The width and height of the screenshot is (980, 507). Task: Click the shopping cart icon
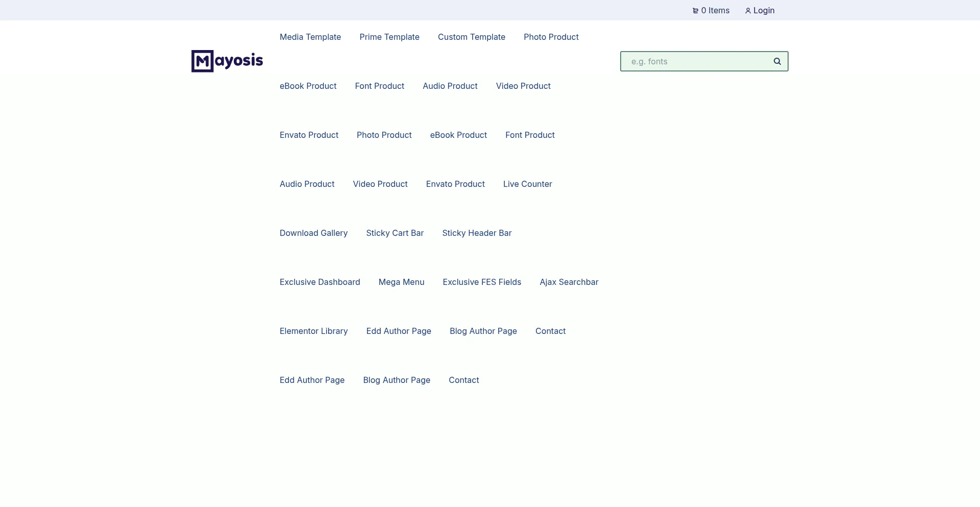(695, 11)
